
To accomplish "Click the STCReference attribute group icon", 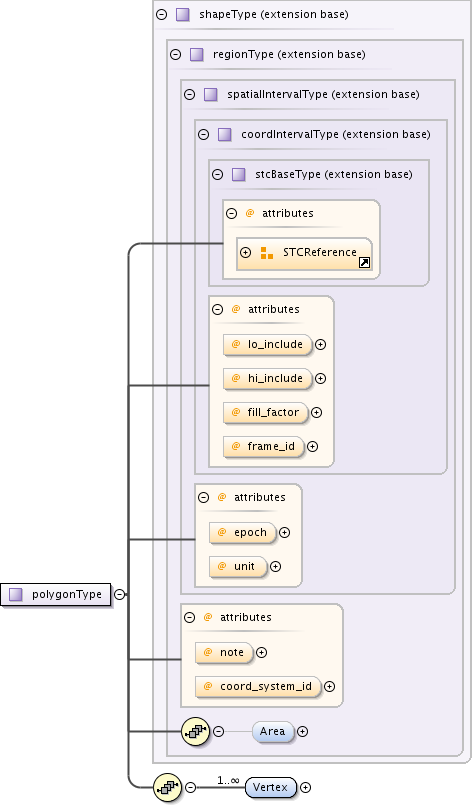I will (267, 253).
